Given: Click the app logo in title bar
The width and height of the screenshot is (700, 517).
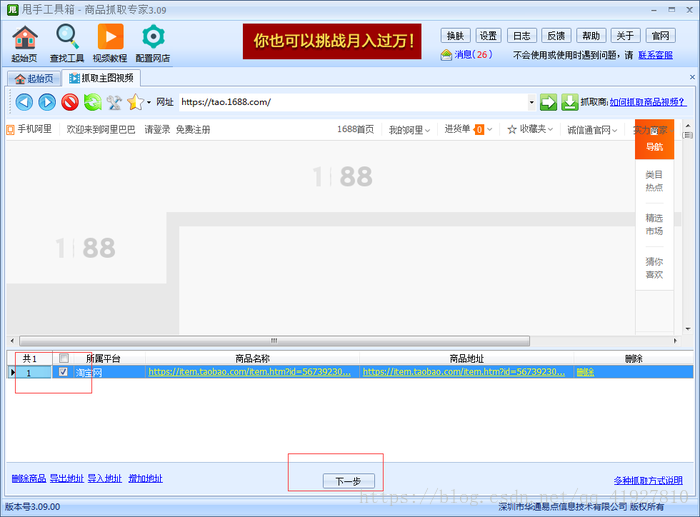Looking at the screenshot, I should (x=12, y=9).
